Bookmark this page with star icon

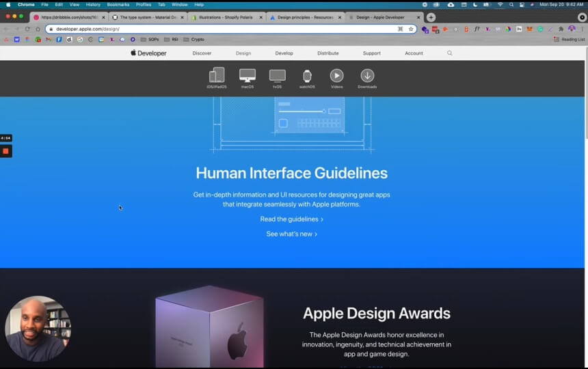pos(411,29)
